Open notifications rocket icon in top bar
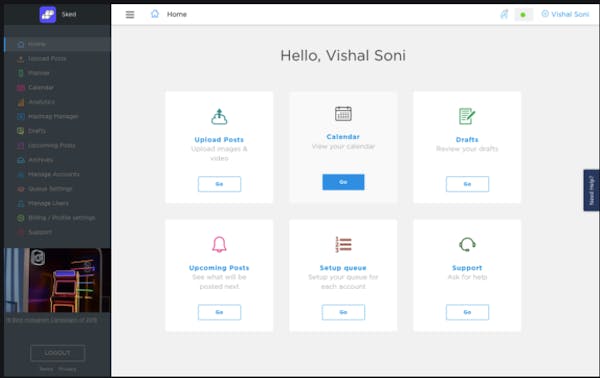Viewport: 600px width, 378px height. [504, 14]
